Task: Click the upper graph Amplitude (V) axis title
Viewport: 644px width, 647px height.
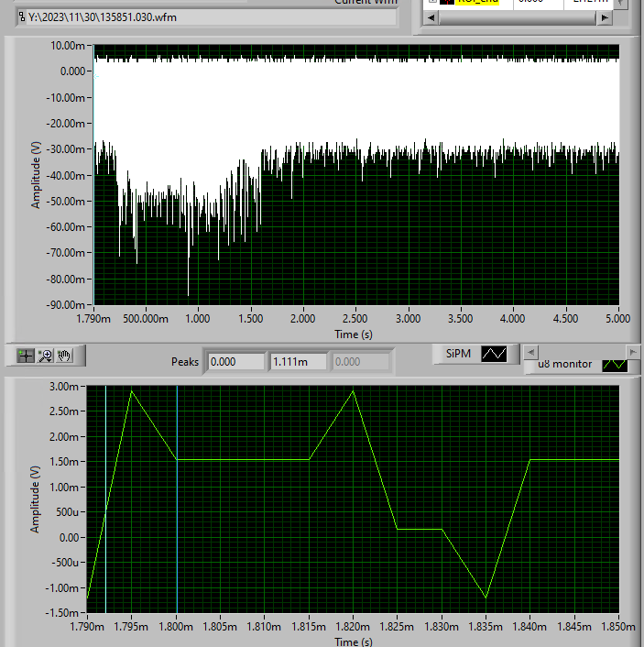Action: click(x=36, y=175)
